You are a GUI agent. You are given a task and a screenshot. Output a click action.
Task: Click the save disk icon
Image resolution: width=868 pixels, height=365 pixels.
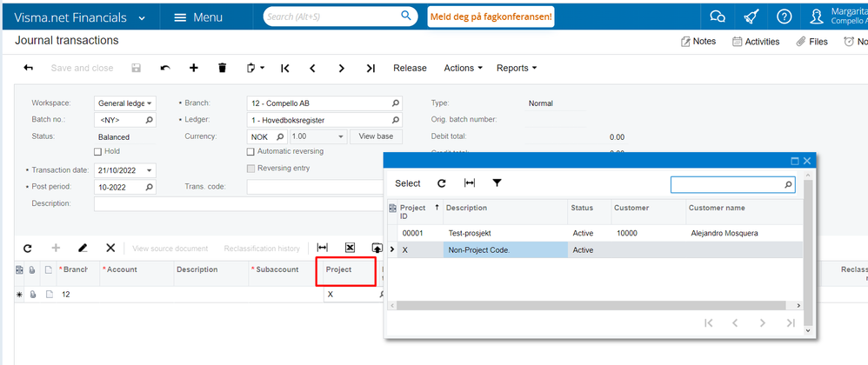[137, 68]
